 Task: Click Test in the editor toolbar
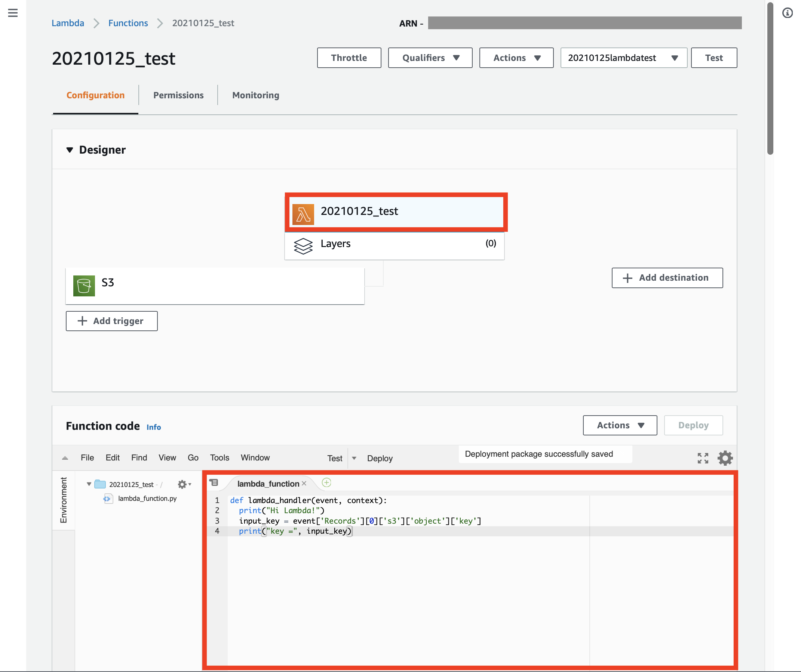pyautogui.click(x=335, y=458)
